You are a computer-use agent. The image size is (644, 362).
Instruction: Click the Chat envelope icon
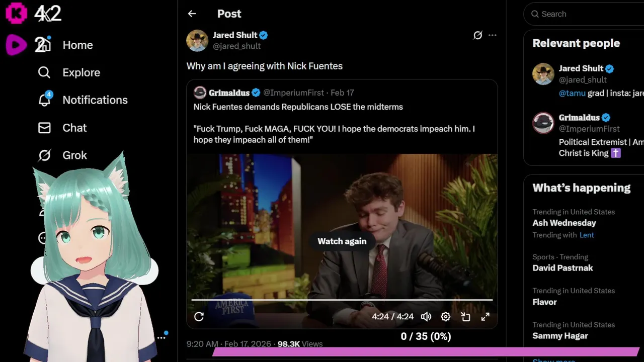(x=44, y=128)
